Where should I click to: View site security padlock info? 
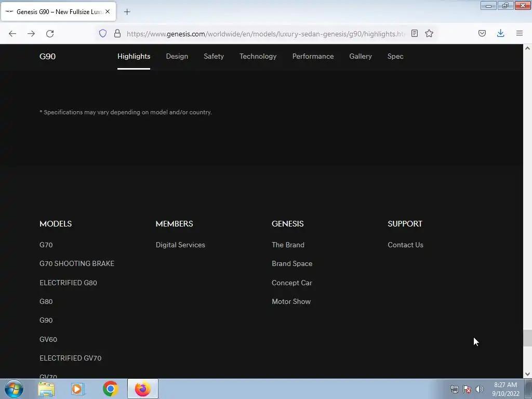point(117,33)
